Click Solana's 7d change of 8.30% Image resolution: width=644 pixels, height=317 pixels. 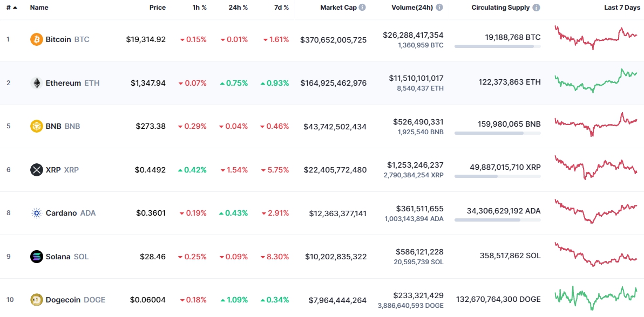[x=275, y=257]
